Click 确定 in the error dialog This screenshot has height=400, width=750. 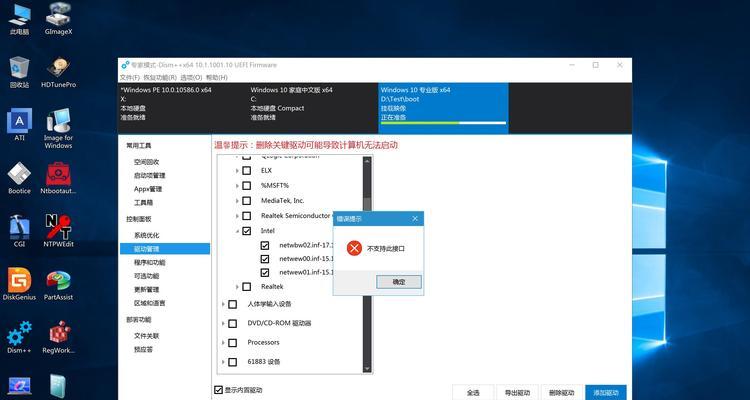pyautogui.click(x=399, y=282)
